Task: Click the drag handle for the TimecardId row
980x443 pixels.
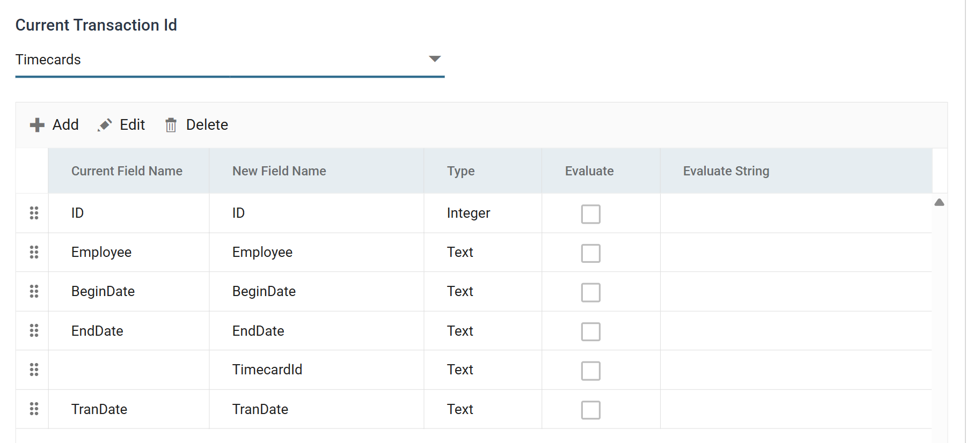Action: coord(34,370)
